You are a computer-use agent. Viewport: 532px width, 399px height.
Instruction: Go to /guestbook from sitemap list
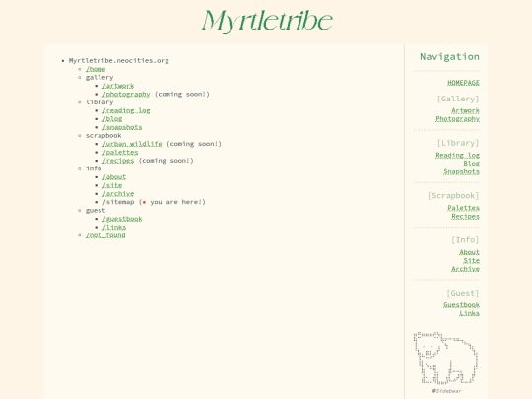[x=122, y=219]
